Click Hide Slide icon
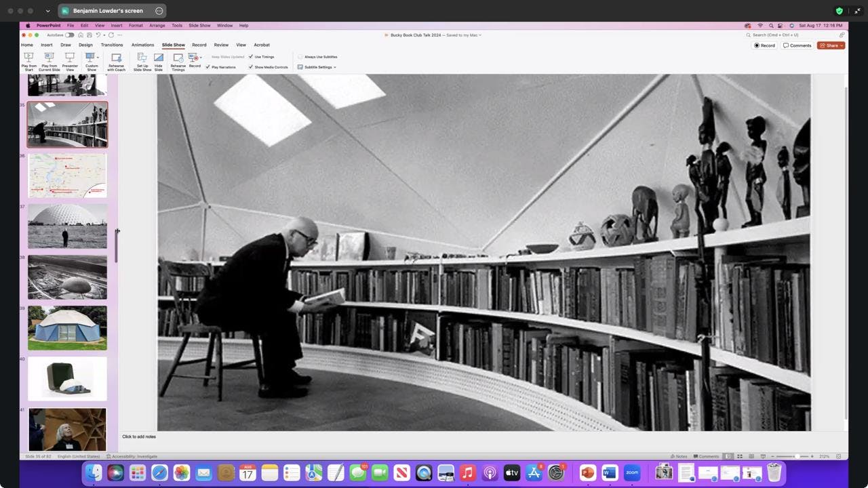The image size is (868, 488). (x=159, y=57)
